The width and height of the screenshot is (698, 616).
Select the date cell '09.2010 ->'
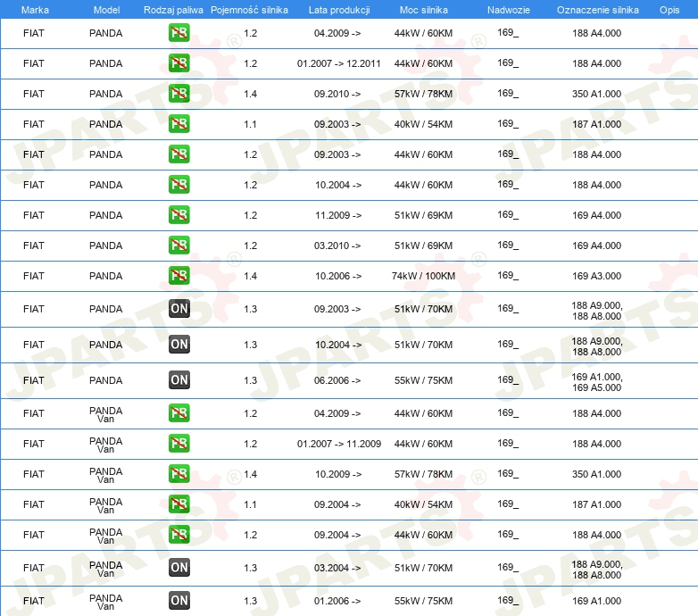tap(337, 94)
